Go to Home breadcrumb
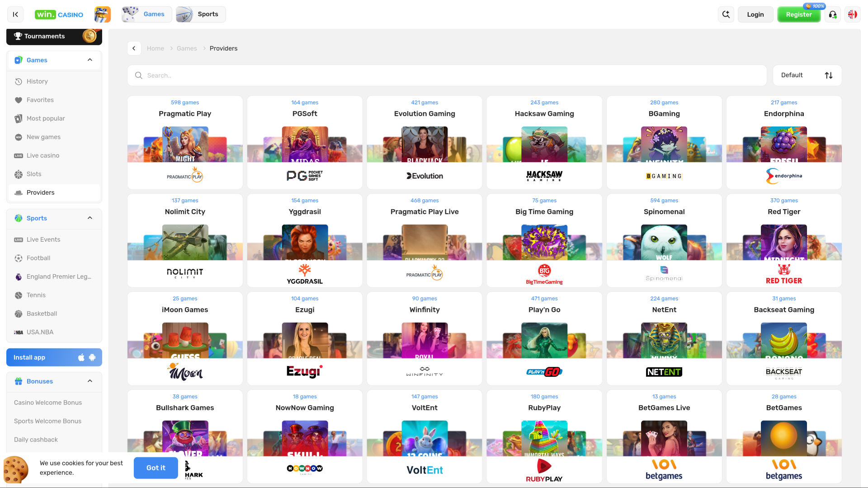The width and height of the screenshot is (868, 488). click(155, 48)
